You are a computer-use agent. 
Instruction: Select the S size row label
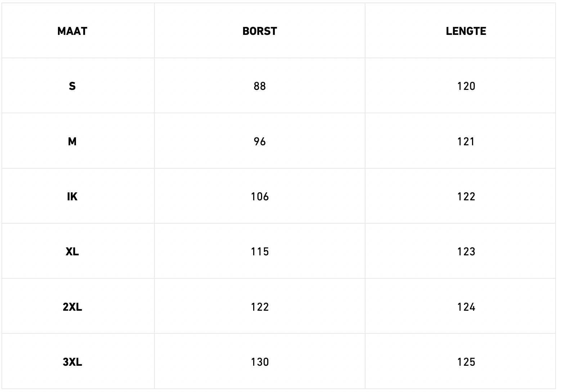click(x=72, y=86)
